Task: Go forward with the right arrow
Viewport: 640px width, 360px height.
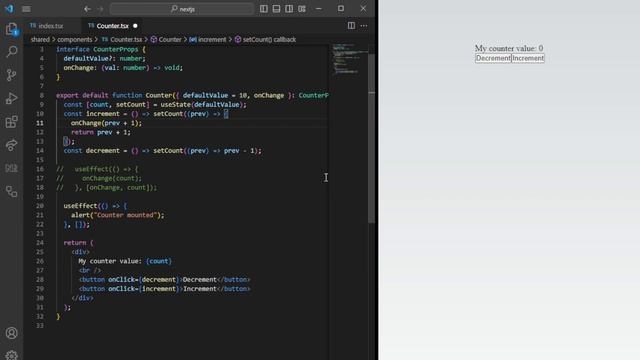Action: coord(100,9)
